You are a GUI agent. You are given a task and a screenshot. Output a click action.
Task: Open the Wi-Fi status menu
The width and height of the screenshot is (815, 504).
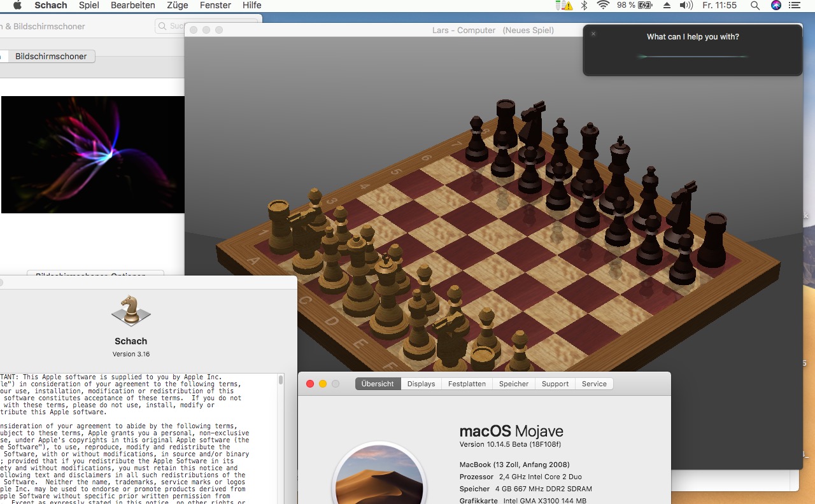point(602,5)
